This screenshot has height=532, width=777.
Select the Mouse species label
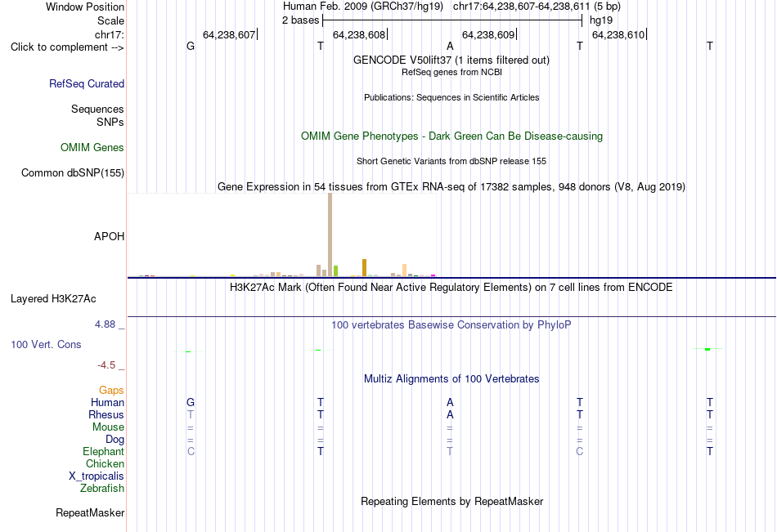point(108,427)
